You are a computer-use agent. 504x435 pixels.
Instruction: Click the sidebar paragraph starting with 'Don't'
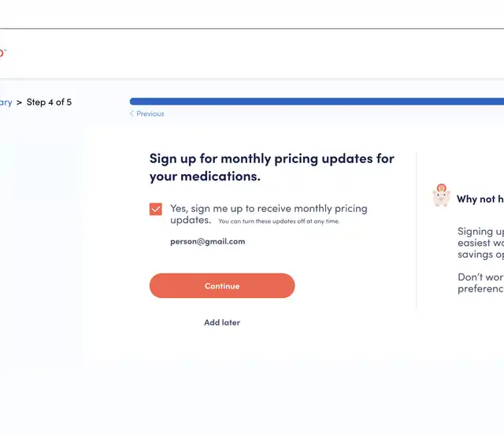[x=480, y=283]
